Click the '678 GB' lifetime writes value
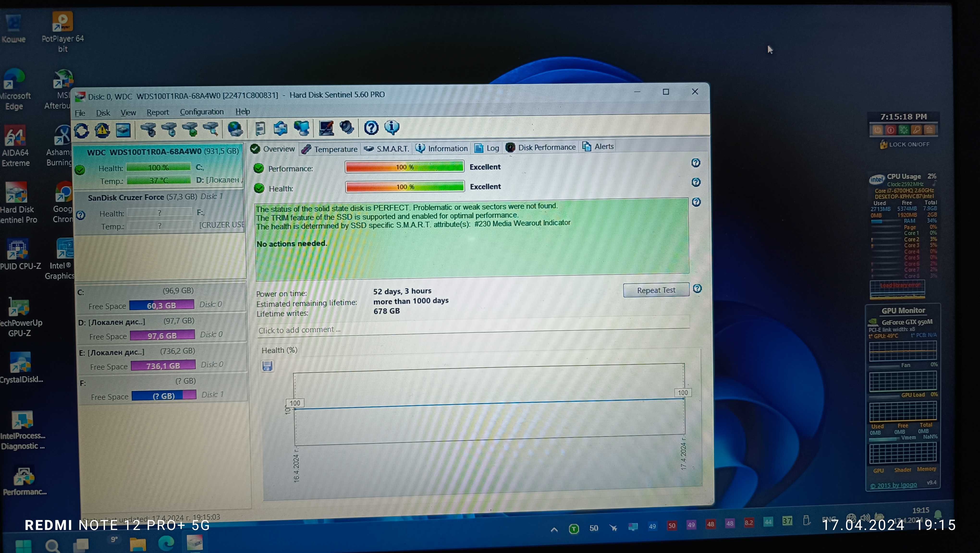The image size is (980, 553). coord(386,311)
